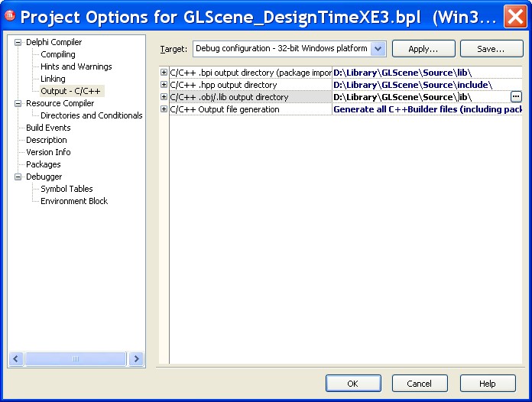Screen dimensions: 532x402
Task: Select the C/C++ Output file generation label
Action: 225,109
